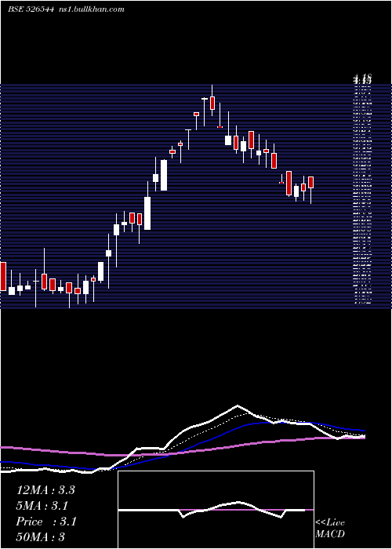Click the 4.48 top price axis label
The height and width of the screenshot is (549, 392).
click(362, 78)
